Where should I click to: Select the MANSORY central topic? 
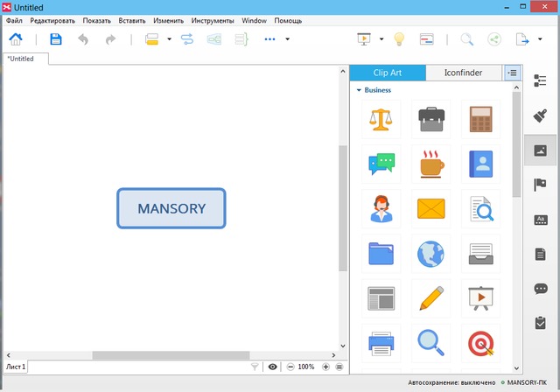click(x=171, y=208)
